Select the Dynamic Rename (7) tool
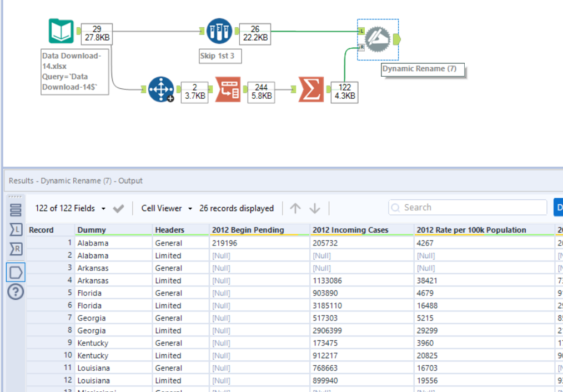 coord(377,39)
